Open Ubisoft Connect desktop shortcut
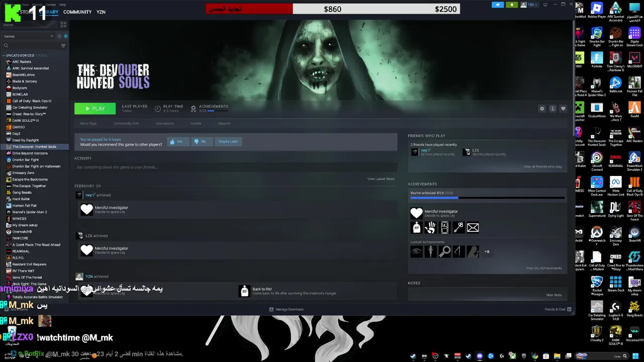The image size is (644, 362). pos(597,162)
